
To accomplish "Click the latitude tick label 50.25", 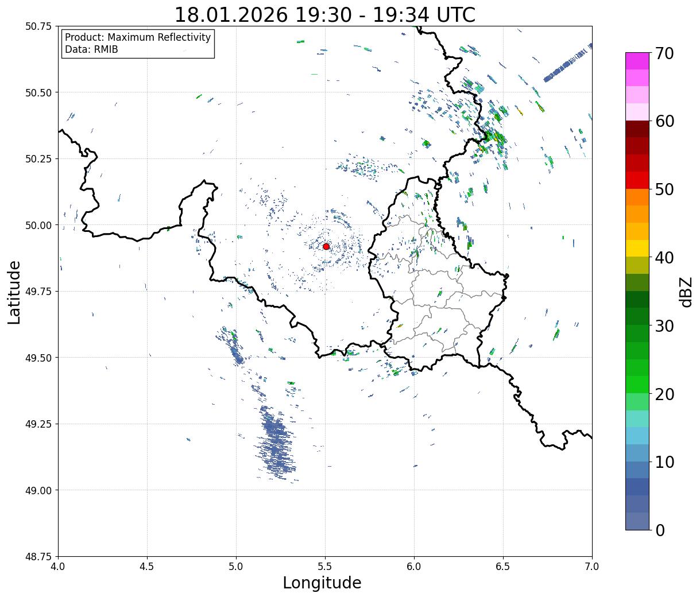I will pyautogui.click(x=38, y=159).
